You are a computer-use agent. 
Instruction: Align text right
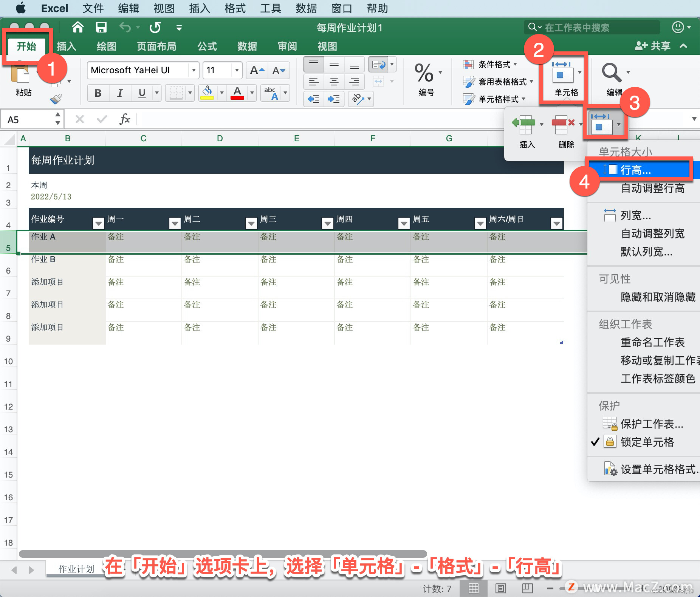[355, 82]
